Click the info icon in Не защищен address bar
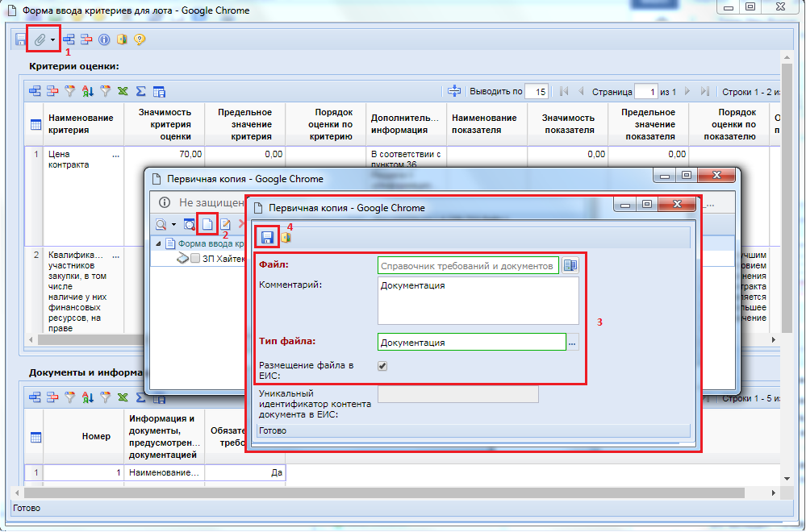Viewport: 806px width, 532px height. (164, 202)
